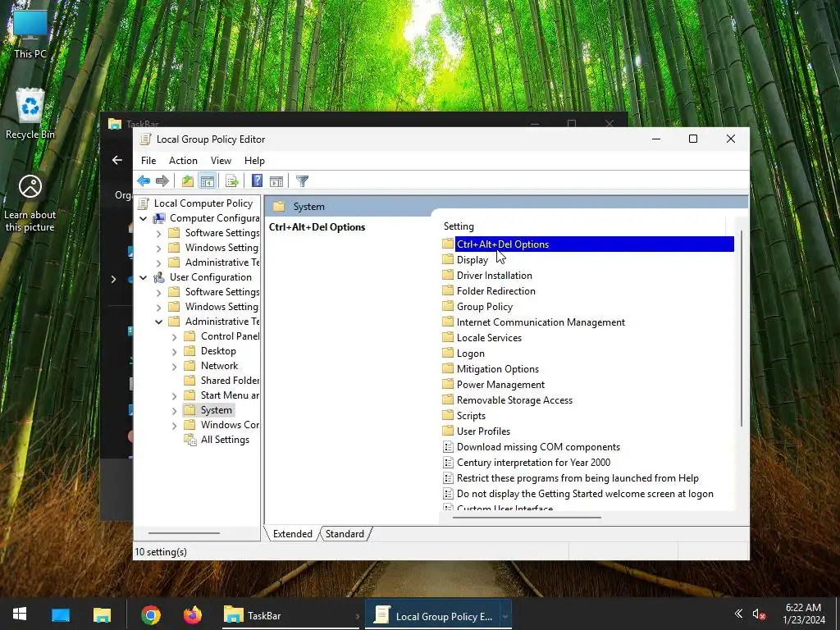The height and width of the screenshot is (630, 840).
Task: Click the Export List toolbar icon
Action: (232, 181)
